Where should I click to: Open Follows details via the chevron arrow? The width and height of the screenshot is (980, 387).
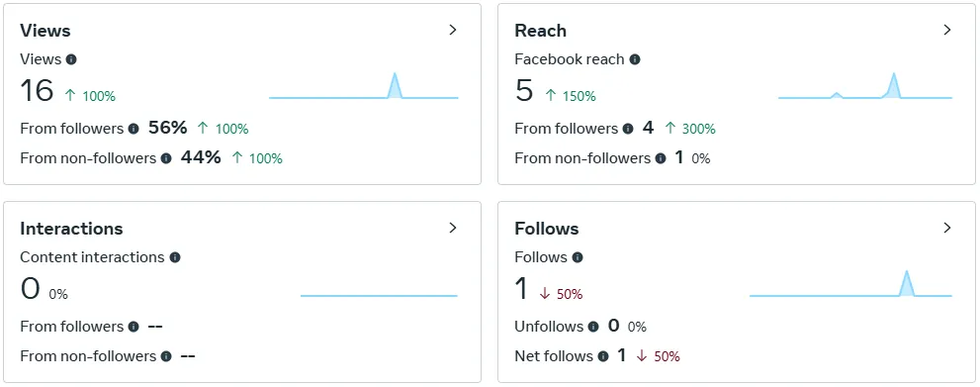tap(947, 228)
